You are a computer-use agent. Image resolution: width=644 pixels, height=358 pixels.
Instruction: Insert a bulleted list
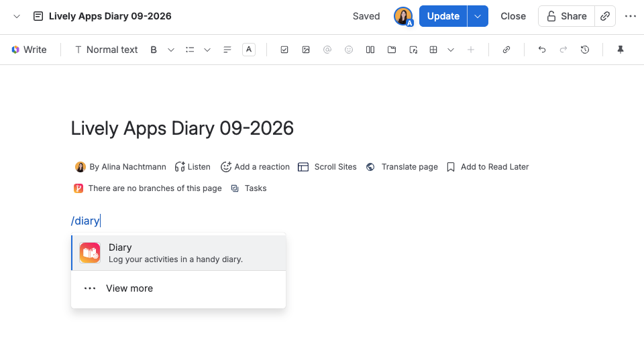pyautogui.click(x=190, y=50)
